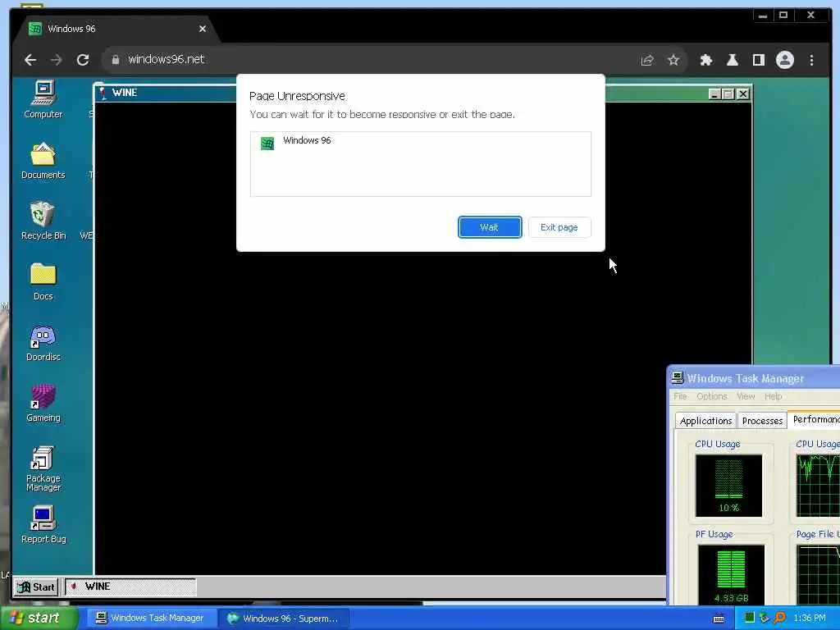Click the Exit page button

[x=559, y=227]
